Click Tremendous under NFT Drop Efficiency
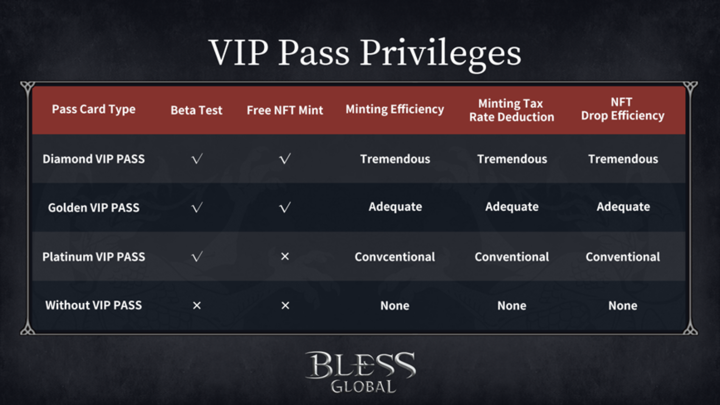Viewport: 720px width, 405px height. (x=623, y=159)
